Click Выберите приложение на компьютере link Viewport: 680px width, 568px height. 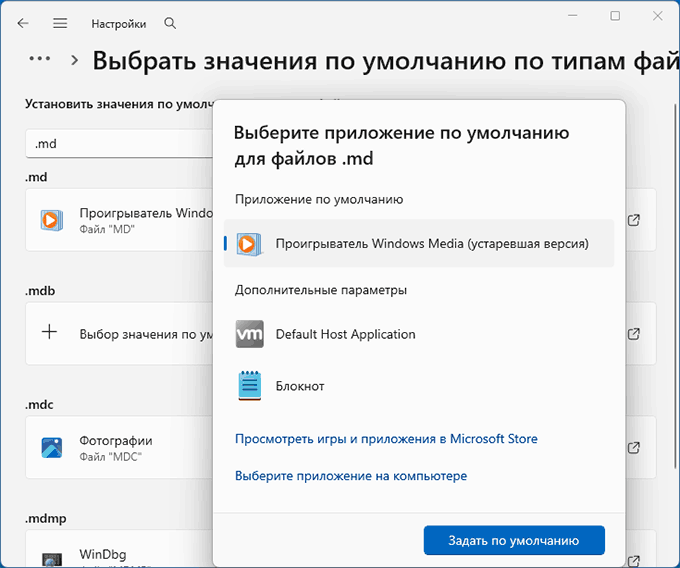(351, 476)
